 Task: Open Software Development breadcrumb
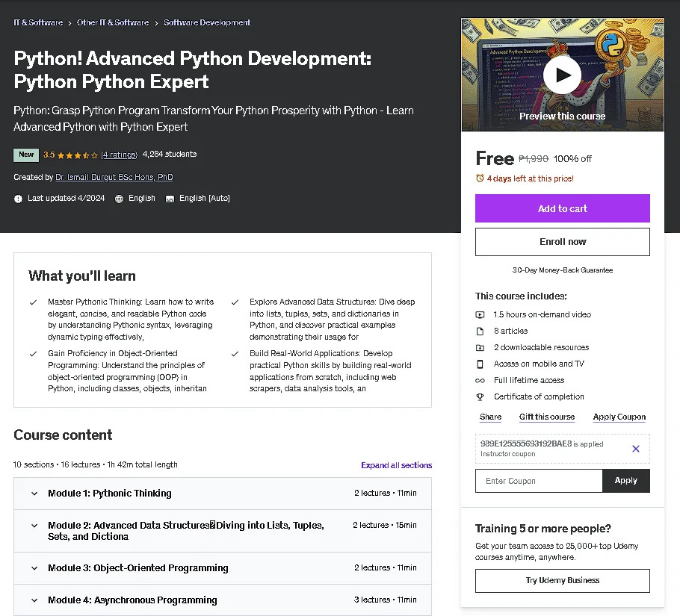(x=207, y=22)
